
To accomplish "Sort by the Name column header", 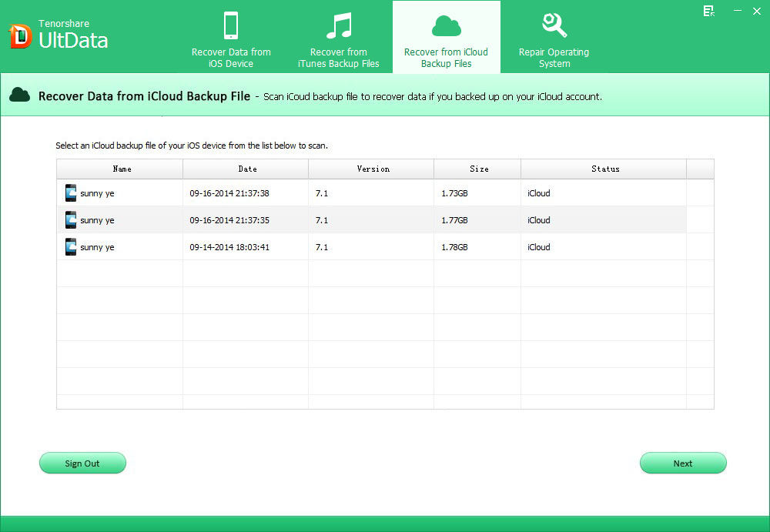I will click(x=120, y=169).
